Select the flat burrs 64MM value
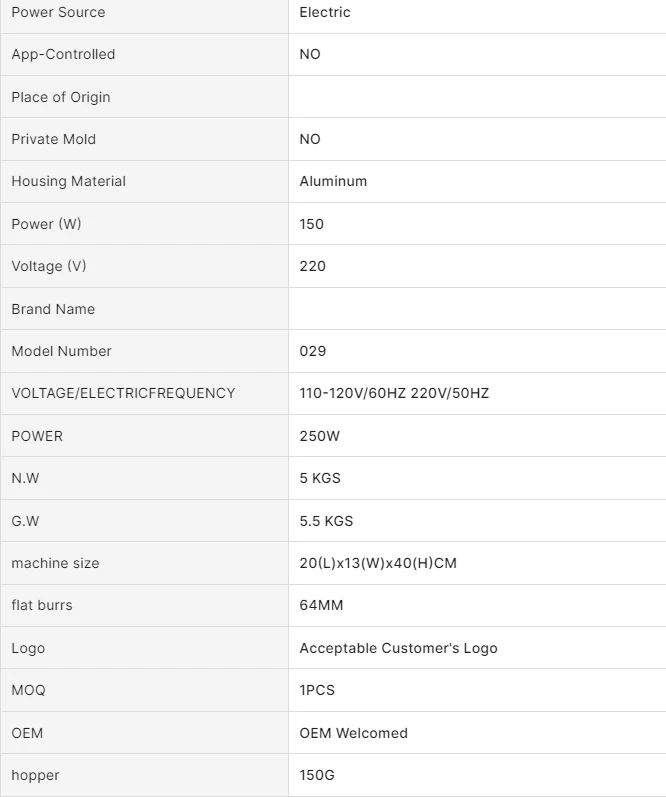The height and width of the screenshot is (797, 666). click(321, 605)
